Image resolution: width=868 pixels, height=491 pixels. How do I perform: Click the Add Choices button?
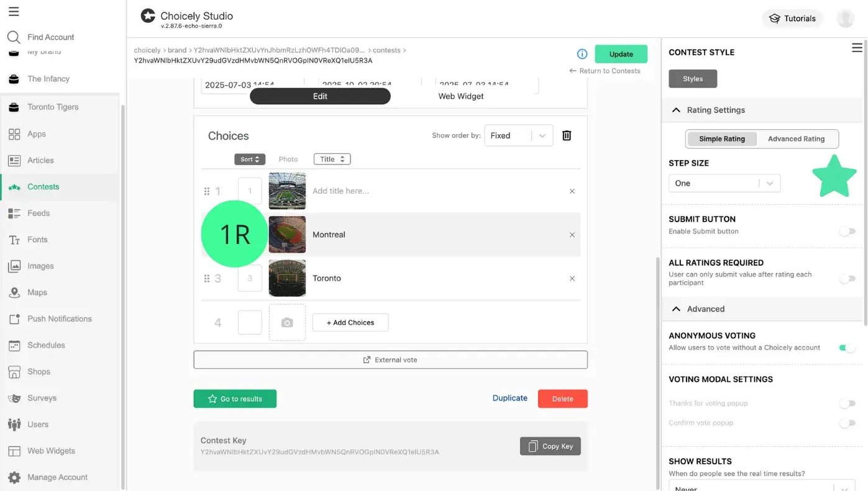click(x=350, y=323)
